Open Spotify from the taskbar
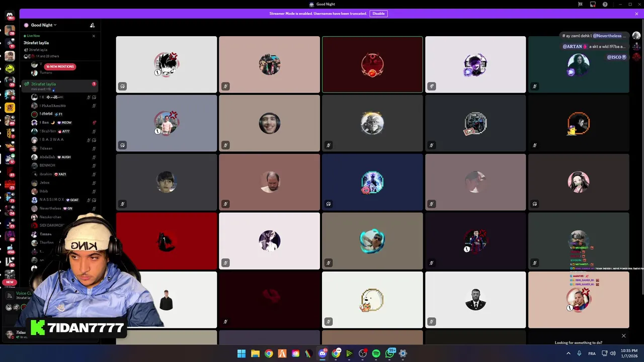Image resolution: width=644 pixels, height=362 pixels. (376, 353)
